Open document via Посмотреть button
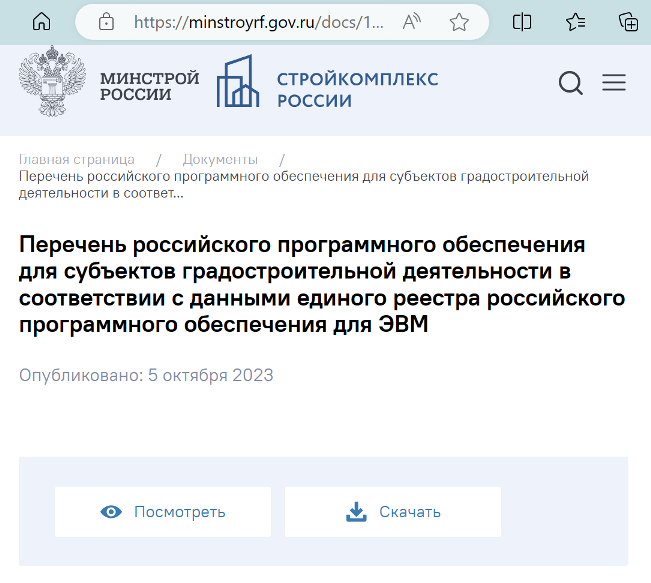Image resolution: width=651 pixels, height=583 pixels. 163,512
